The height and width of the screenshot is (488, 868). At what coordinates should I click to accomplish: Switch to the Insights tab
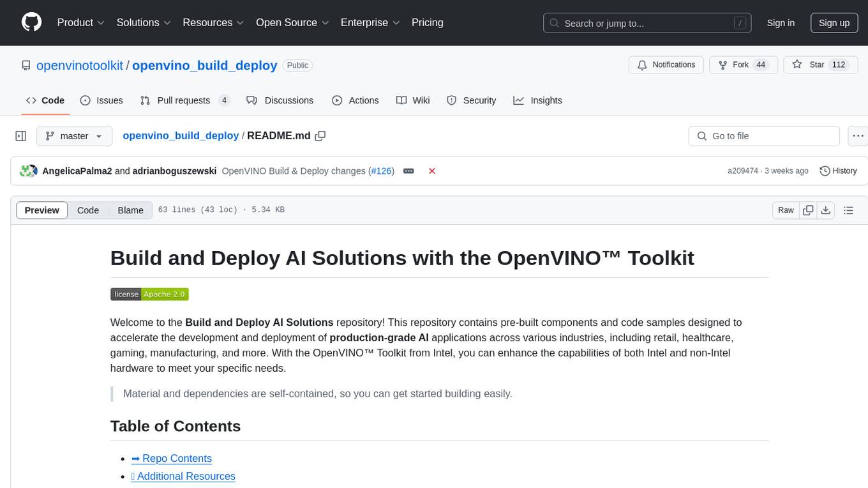tap(538, 100)
